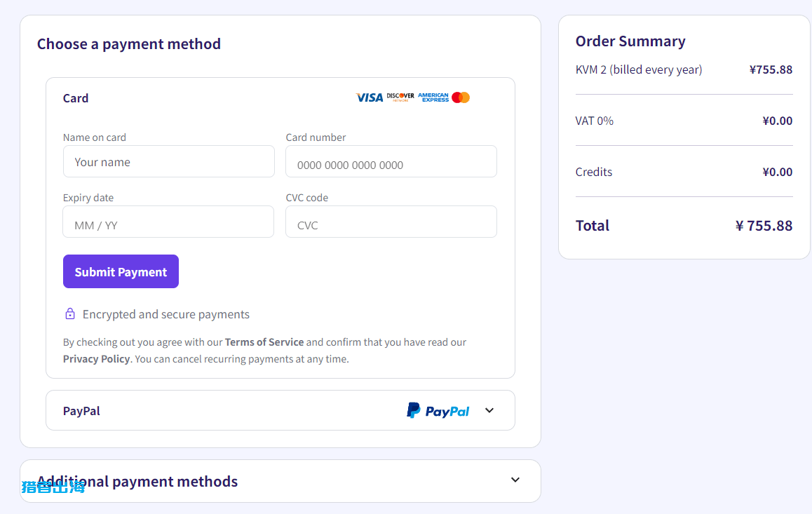Focus the Name on card field
The height and width of the screenshot is (514, 812).
(168, 162)
